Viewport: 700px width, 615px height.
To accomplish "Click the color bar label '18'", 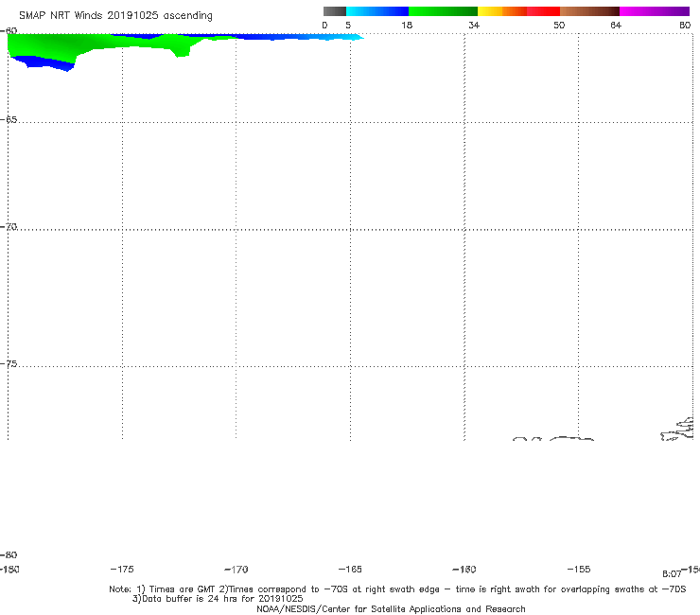I will click(407, 25).
